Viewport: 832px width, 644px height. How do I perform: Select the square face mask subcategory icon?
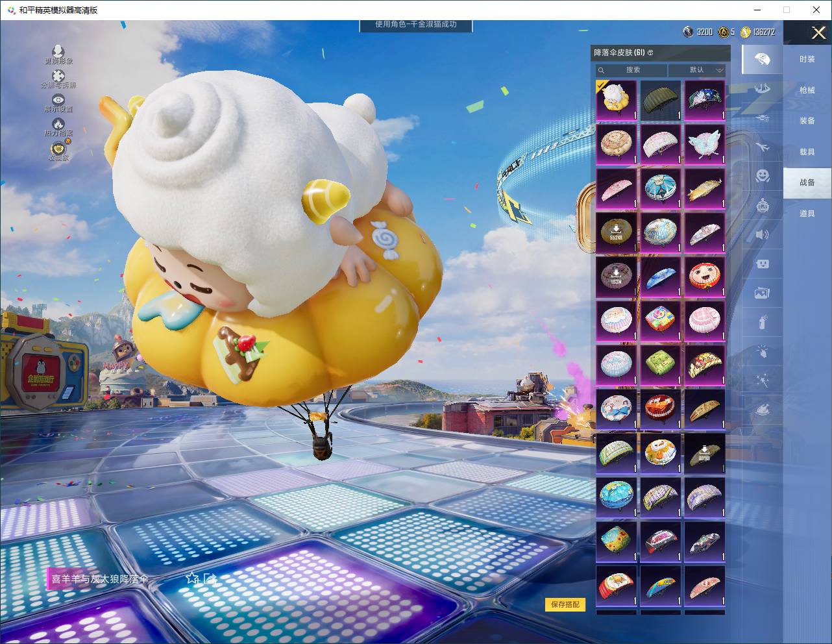[763, 264]
